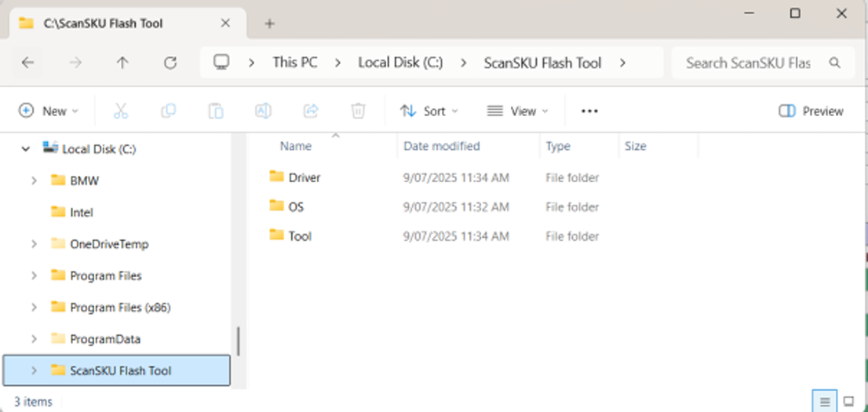The height and width of the screenshot is (412, 868).
Task: Go forward with the right arrow
Action: pos(75,63)
